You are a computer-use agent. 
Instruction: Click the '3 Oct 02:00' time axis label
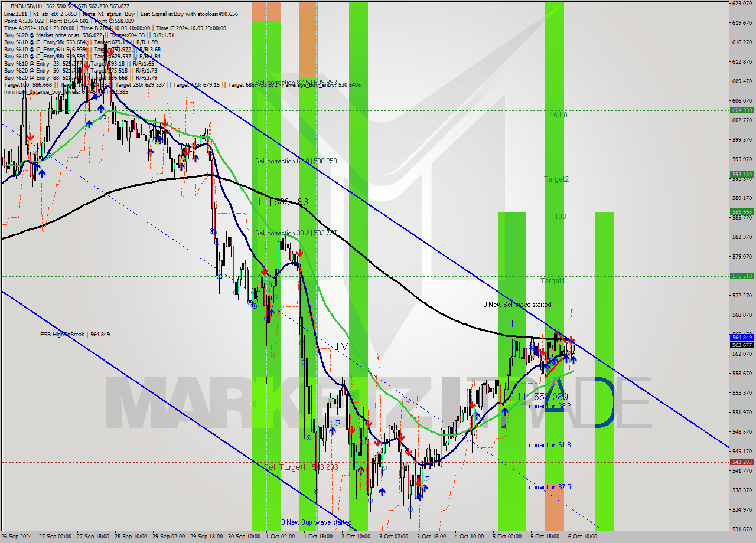tap(394, 537)
